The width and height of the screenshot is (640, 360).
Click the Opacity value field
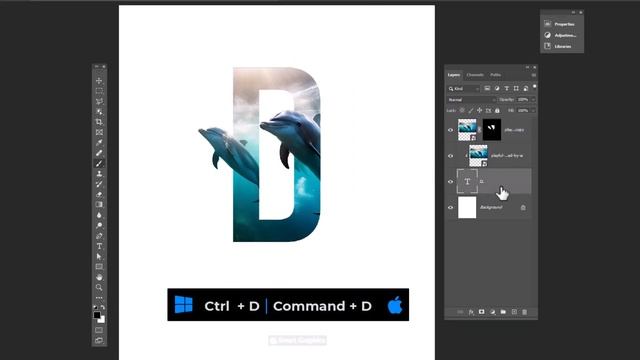coord(523,100)
